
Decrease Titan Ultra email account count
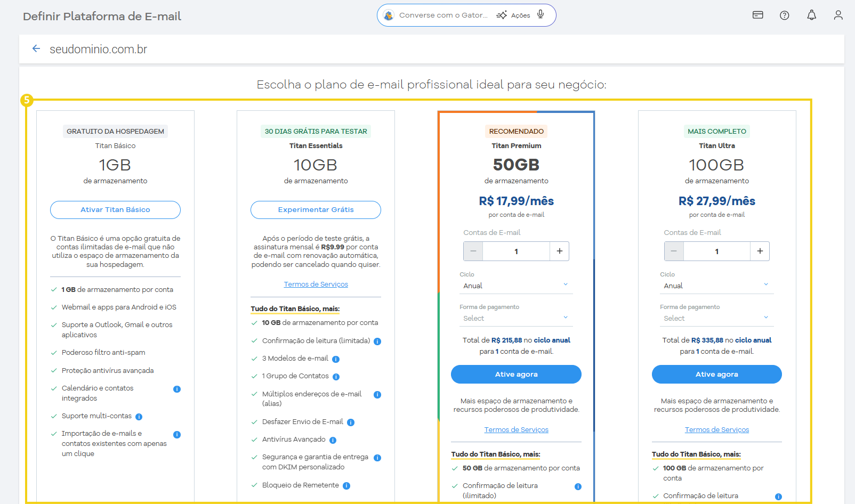(674, 251)
